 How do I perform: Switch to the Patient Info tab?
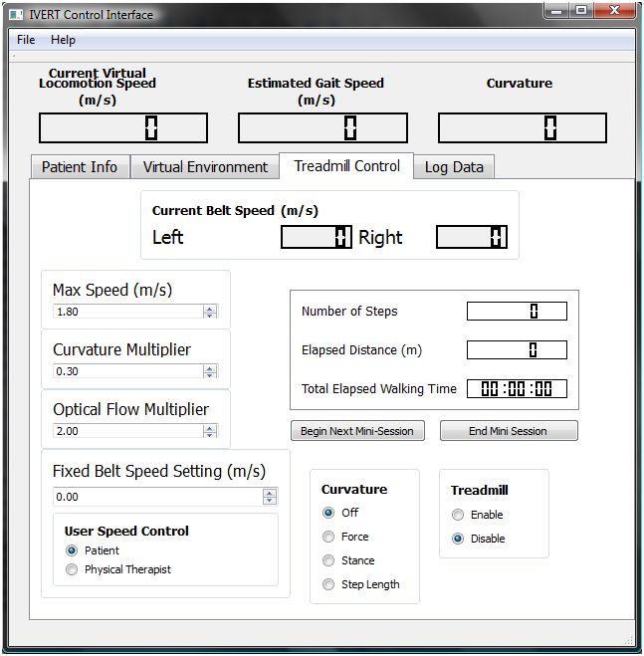[x=80, y=167]
